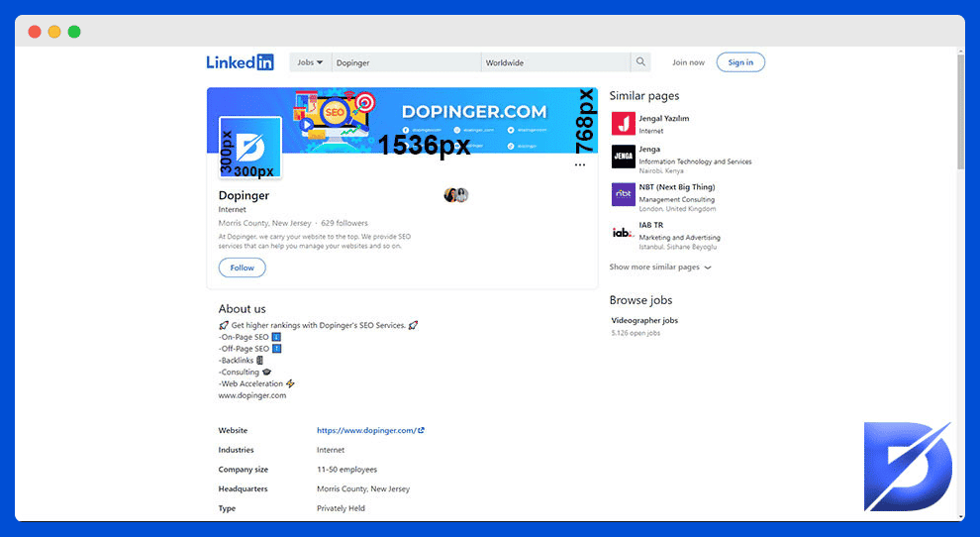Open the Videographer jobs link
Screen dimensions: 980x537
pyautogui.click(x=644, y=320)
